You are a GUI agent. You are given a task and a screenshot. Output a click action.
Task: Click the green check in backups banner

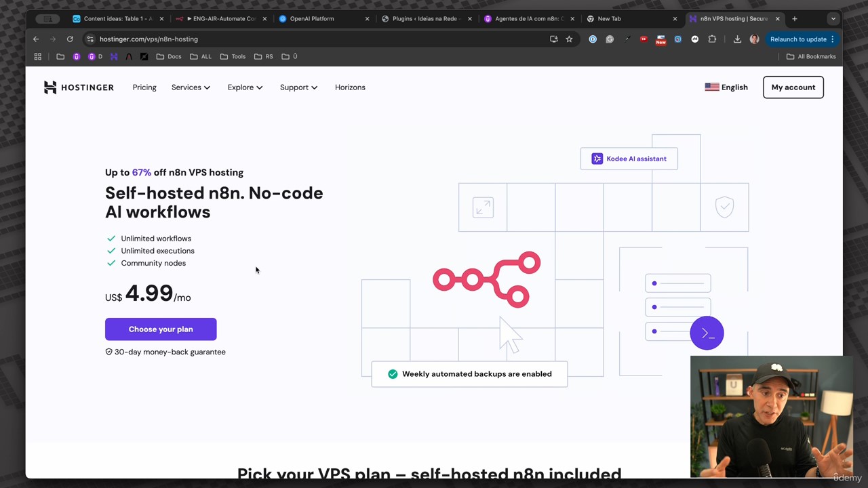click(x=393, y=374)
